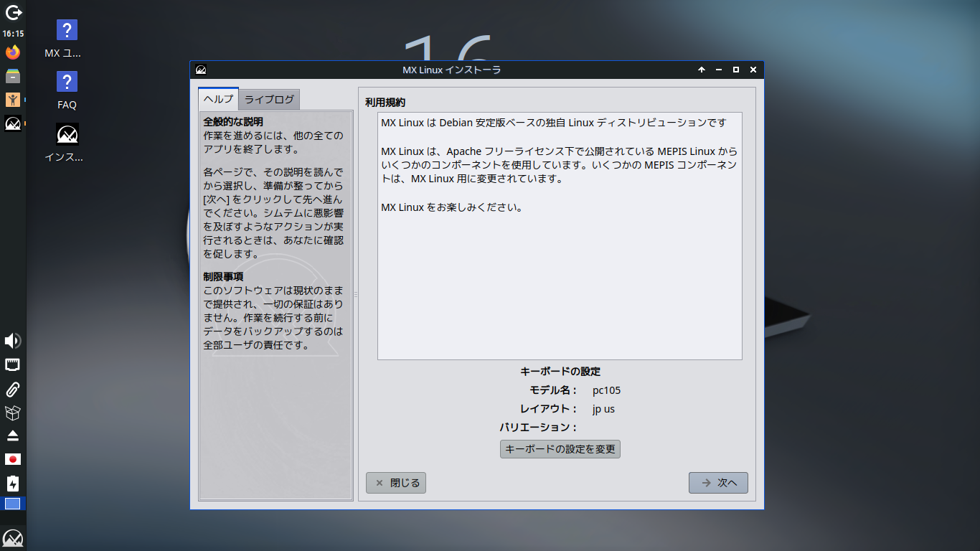The image size is (980, 551).
Task: Click the Japanese flag keyboard indicator
Action: pos(13,459)
